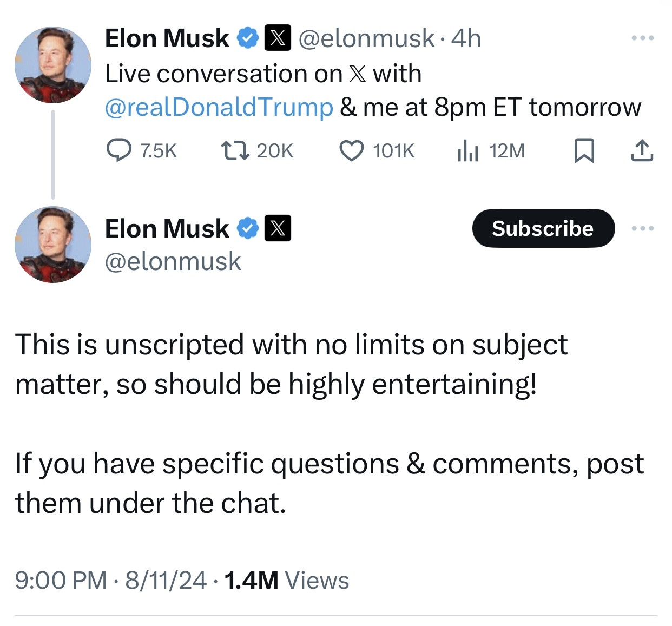The width and height of the screenshot is (672, 626).
Task: Click the blue verified badge in first tweet
Action: point(248,38)
